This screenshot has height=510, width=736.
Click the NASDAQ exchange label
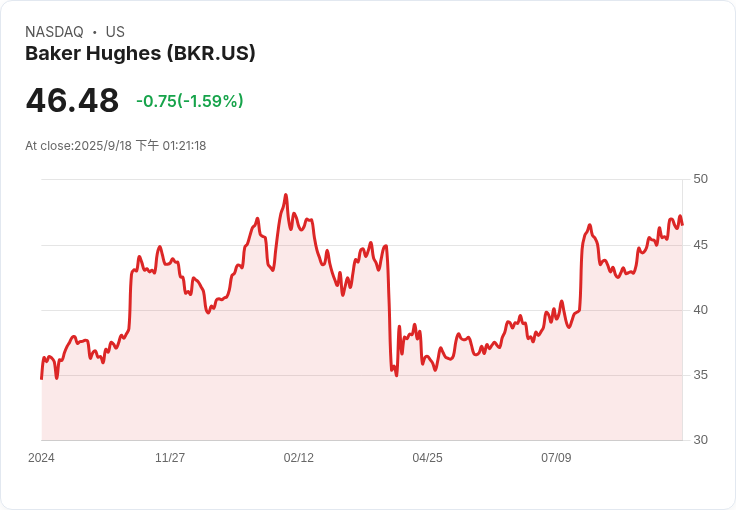[x=54, y=32]
